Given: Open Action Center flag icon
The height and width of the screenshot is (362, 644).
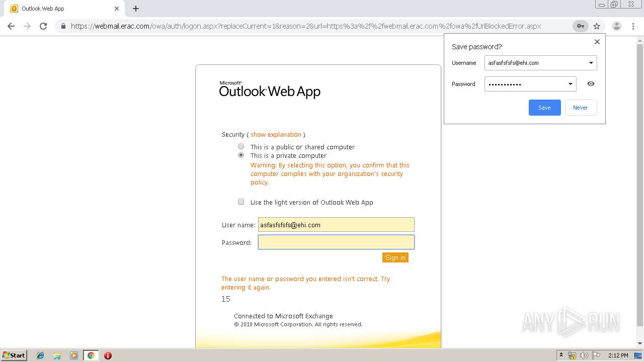Looking at the screenshot, I should click(596, 355).
